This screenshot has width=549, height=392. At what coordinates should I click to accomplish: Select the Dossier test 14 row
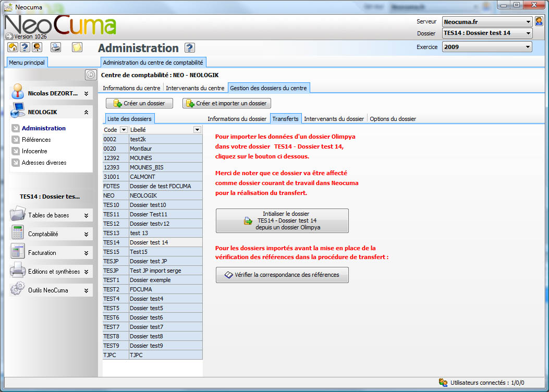click(153, 242)
